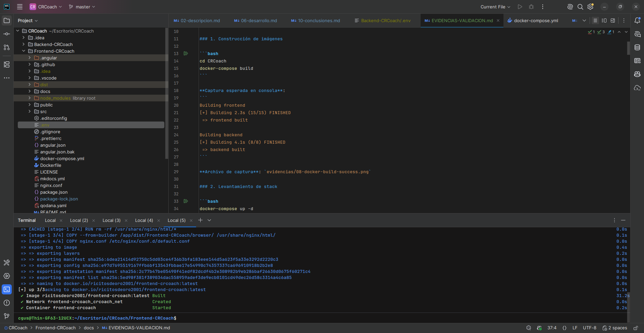The image size is (644, 333).
Task: Open Project view options dropdown
Action: coord(28,20)
